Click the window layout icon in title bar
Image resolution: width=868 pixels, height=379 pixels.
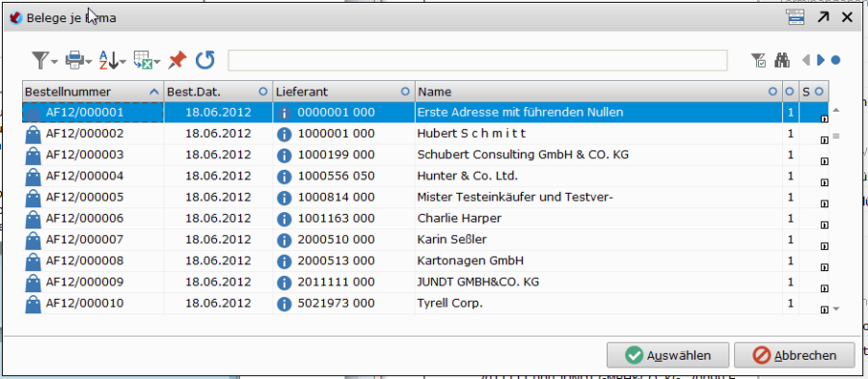pos(795,17)
